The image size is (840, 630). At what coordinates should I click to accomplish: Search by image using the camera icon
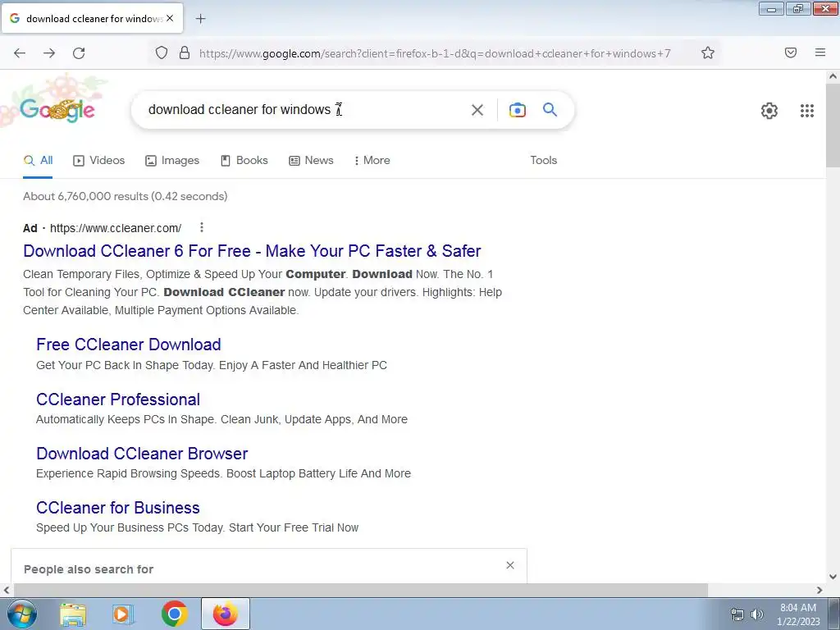pyautogui.click(x=517, y=110)
